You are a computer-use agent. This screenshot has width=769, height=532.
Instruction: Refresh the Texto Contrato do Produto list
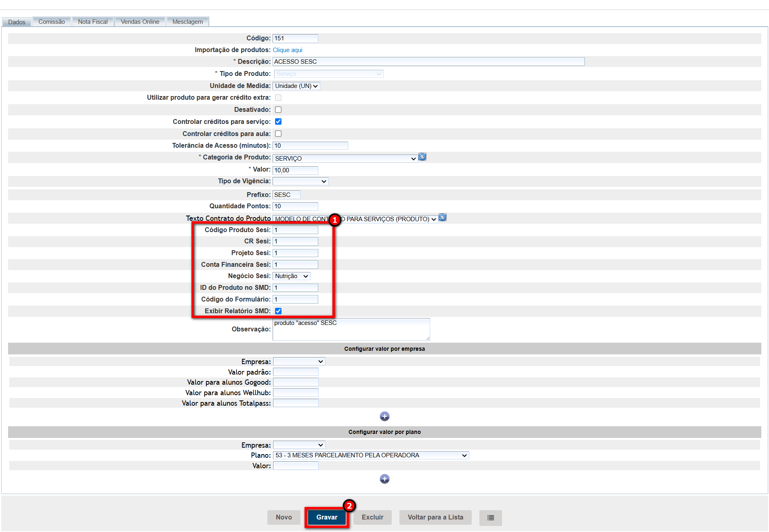tap(442, 218)
